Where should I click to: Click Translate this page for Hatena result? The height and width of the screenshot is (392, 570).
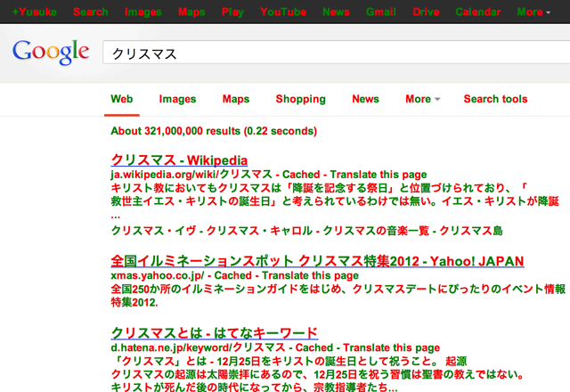click(x=392, y=347)
